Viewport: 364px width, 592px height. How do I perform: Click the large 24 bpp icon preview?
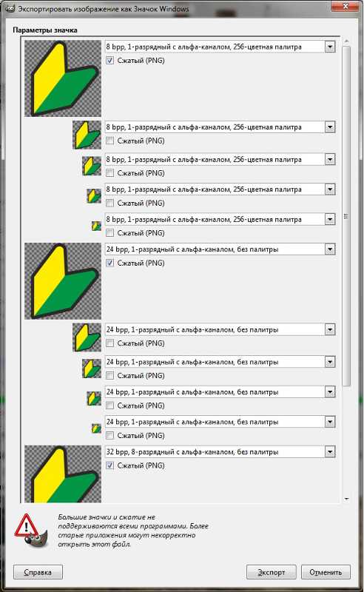pyautogui.click(x=63, y=281)
